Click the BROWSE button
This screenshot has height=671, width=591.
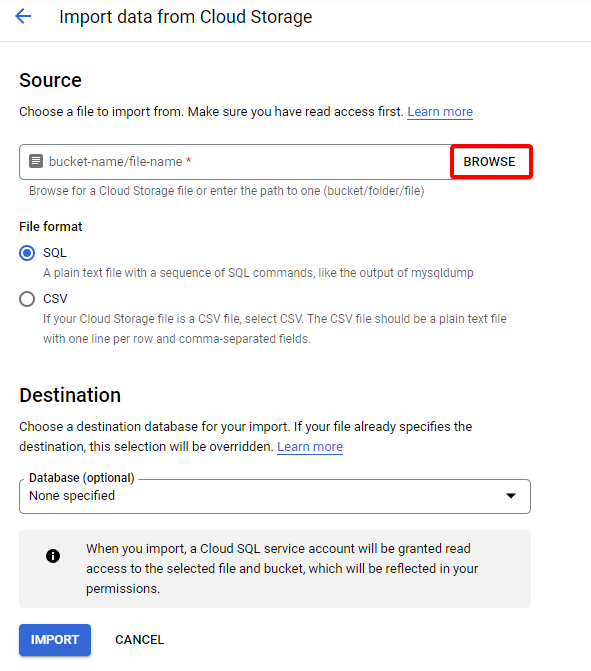tap(491, 162)
